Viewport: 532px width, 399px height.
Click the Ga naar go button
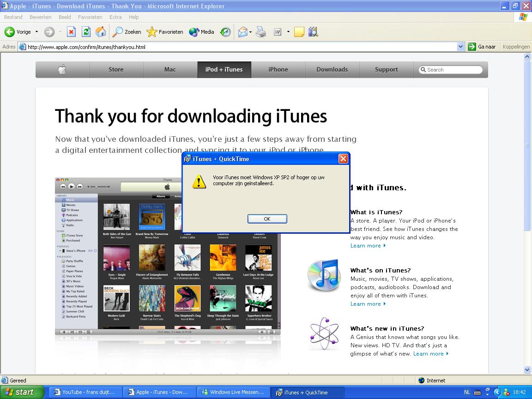click(482, 47)
